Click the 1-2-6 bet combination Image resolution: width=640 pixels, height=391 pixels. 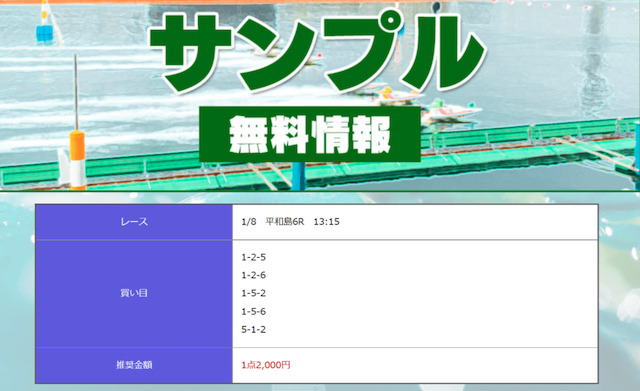click(253, 275)
